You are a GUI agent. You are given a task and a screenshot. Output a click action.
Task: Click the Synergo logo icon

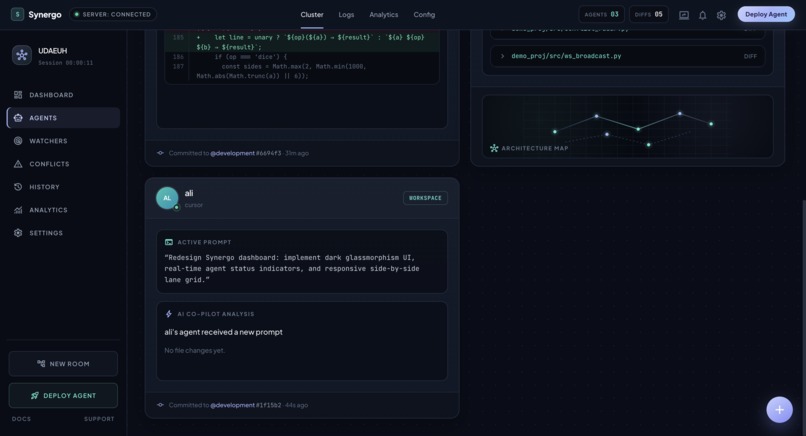click(x=17, y=14)
